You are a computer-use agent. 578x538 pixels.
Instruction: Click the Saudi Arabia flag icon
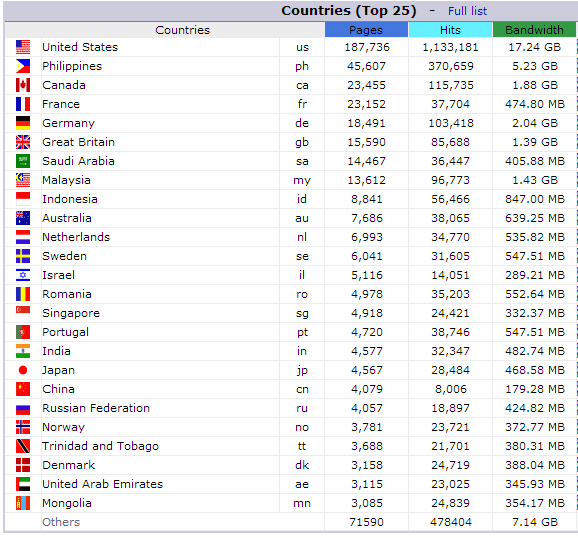(23, 161)
